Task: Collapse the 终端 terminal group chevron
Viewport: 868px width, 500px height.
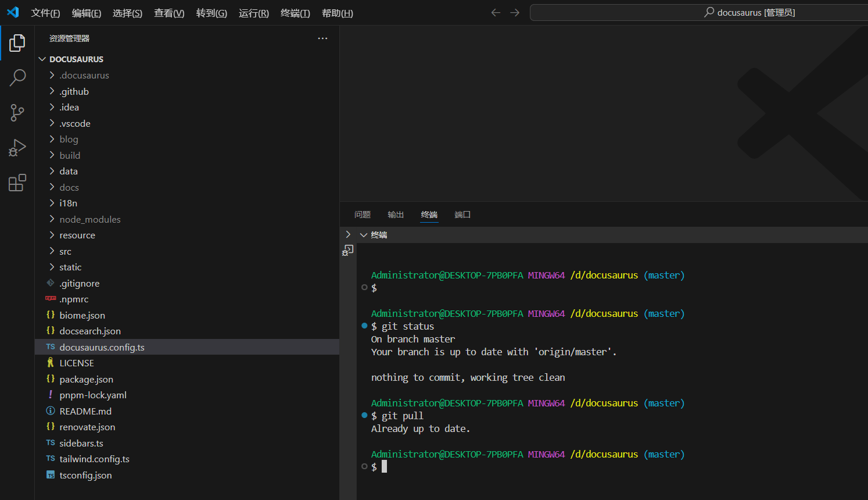Action: (364, 235)
